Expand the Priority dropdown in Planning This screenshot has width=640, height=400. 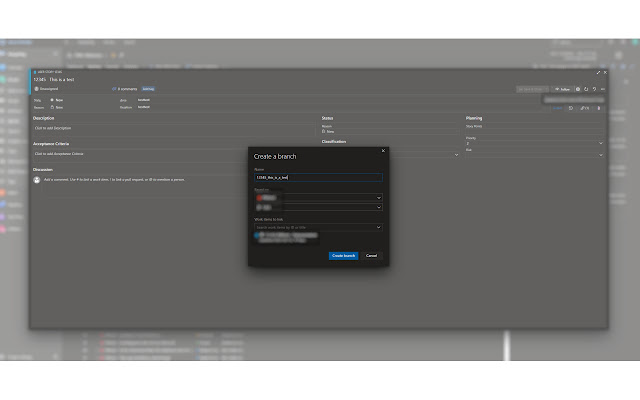(600, 143)
